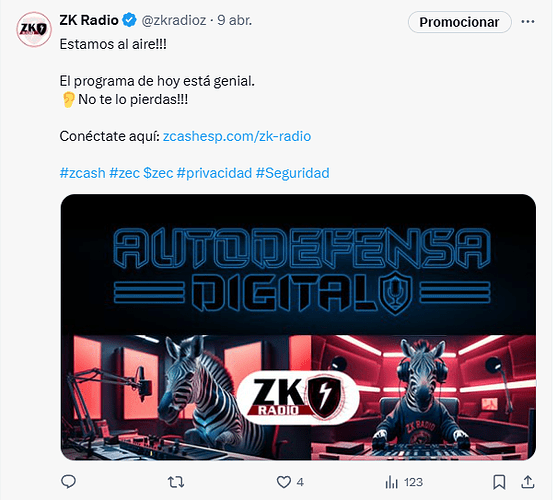Screen dimensions: 557x500
Task: Open the #privacidad hashtag
Action: (x=214, y=173)
